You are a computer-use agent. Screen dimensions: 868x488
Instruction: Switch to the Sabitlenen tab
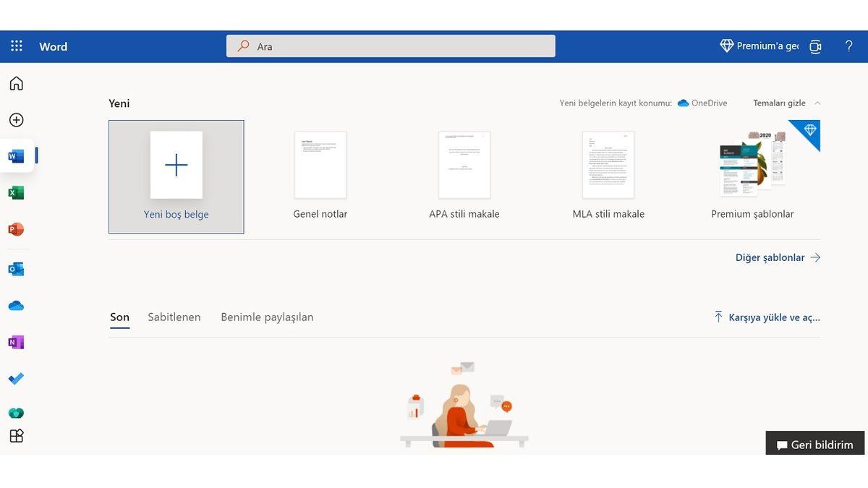point(174,317)
